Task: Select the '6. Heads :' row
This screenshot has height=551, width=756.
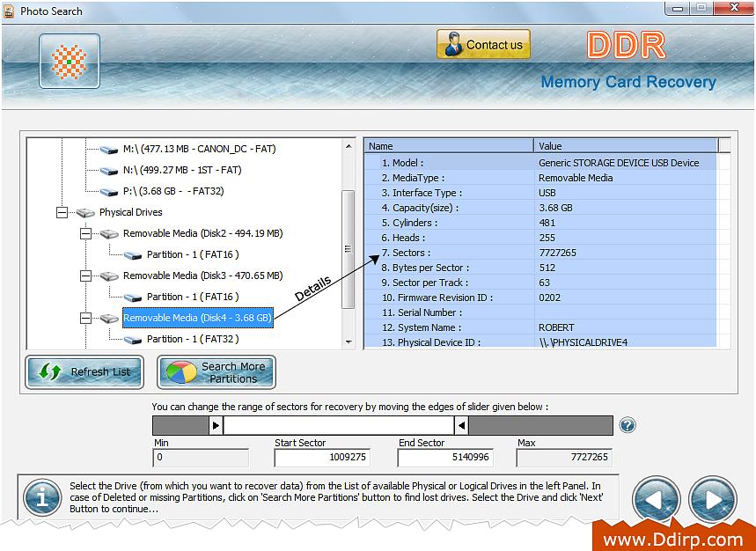Action: point(540,238)
